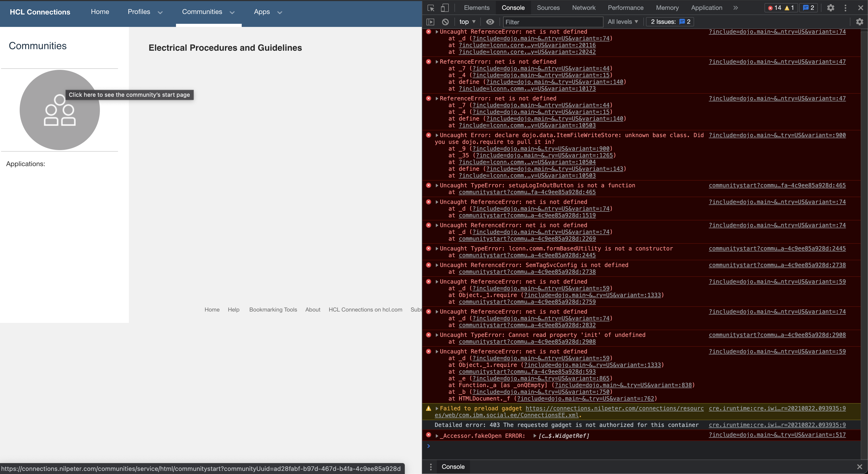The image size is (868, 474).
Task: Expand the Failed to preload gadget warning
Action: coord(437,409)
